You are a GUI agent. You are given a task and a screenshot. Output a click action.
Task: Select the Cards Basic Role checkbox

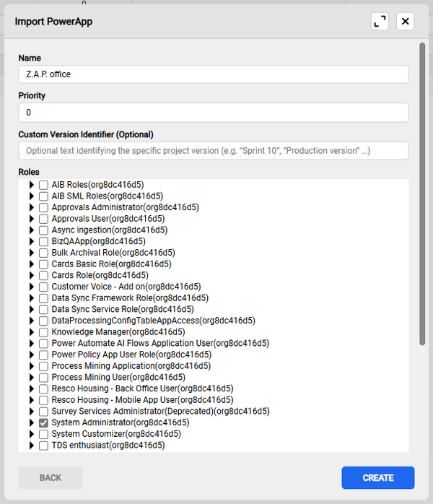tap(44, 264)
